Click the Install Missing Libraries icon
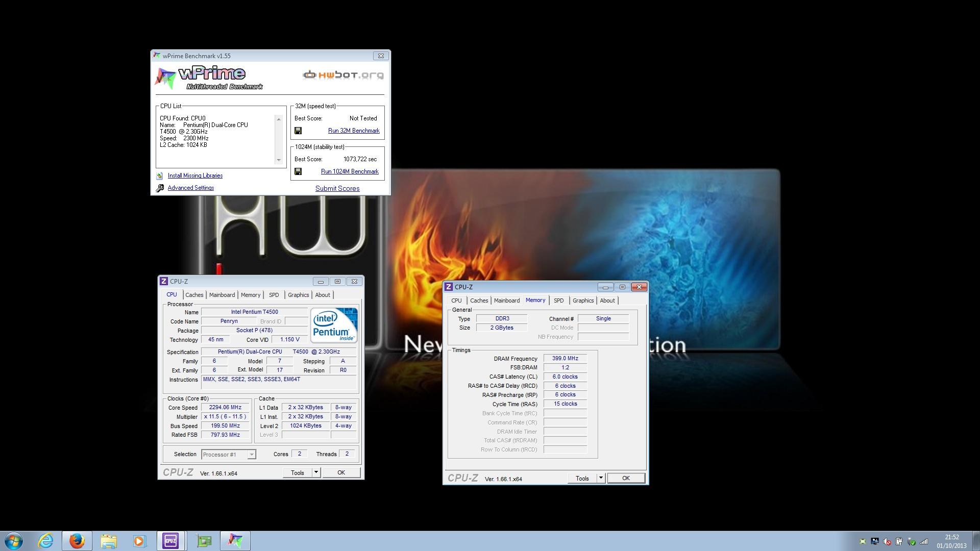The image size is (980, 551). (160, 176)
